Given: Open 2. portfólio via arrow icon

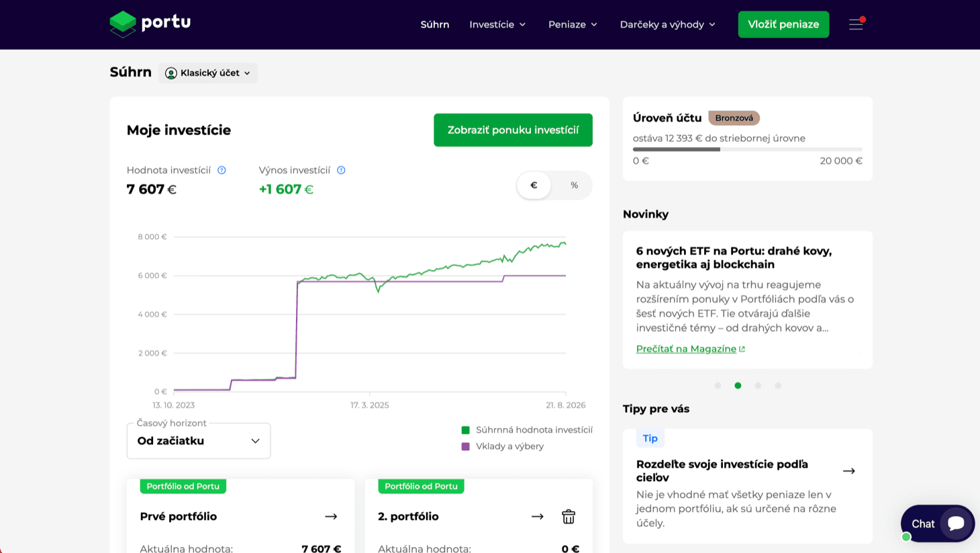Looking at the screenshot, I should [x=537, y=516].
